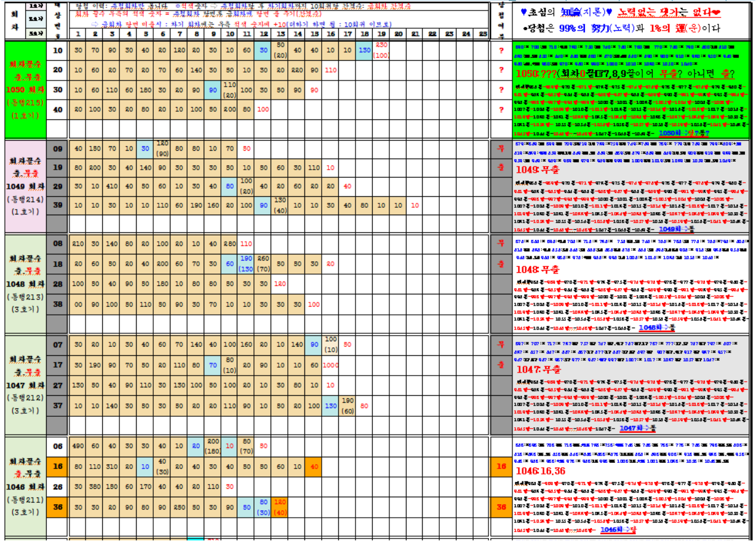
Task: Select the red 1000 cell
Action: pos(330,365)
